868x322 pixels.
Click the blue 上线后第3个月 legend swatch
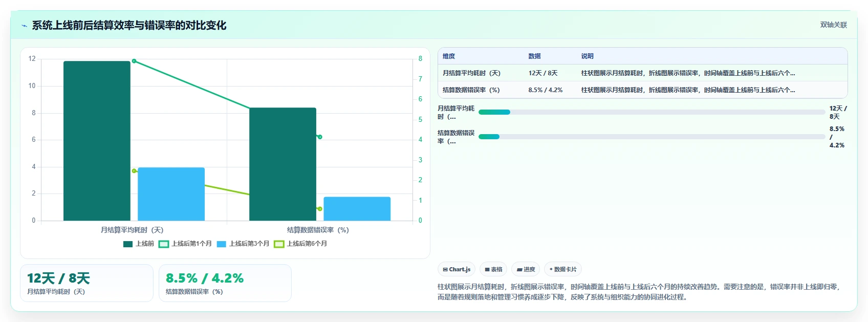(221, 244)
